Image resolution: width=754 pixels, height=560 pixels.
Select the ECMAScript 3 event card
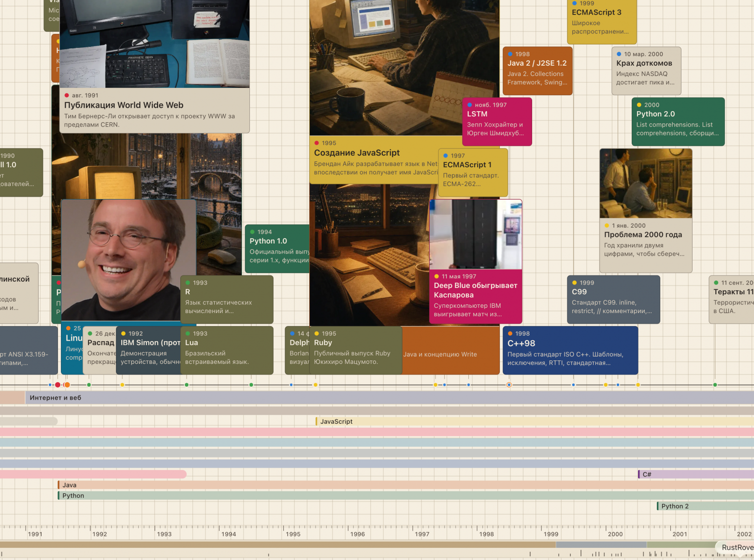point(602,22)
